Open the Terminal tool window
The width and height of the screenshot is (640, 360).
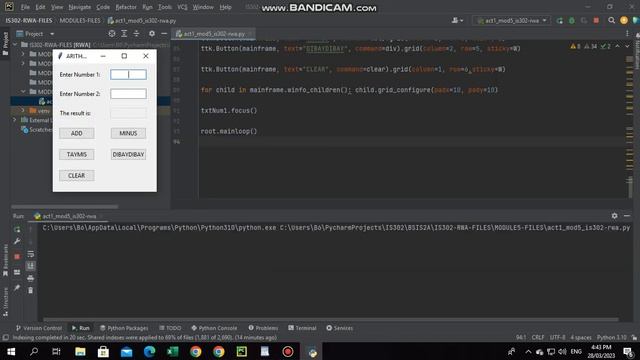(302, 328)
